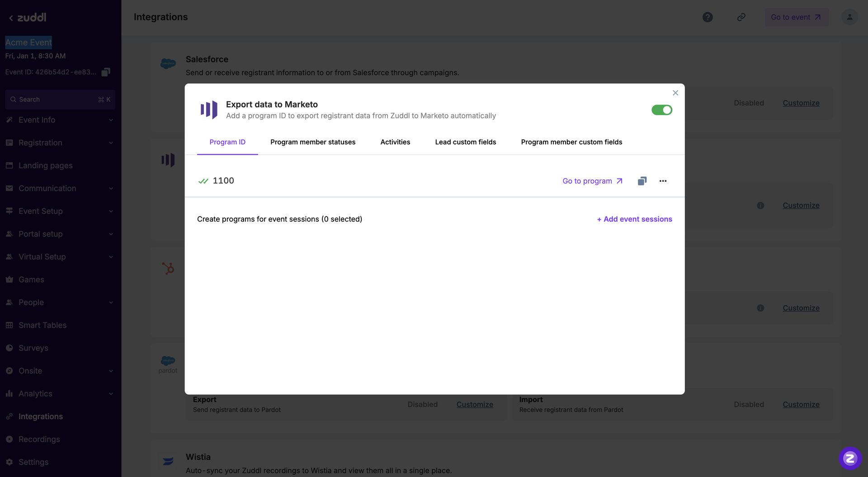Viewport: 868px width, 477px height.
Task: Click the Go to program link
Action: [x=592, y=181]
